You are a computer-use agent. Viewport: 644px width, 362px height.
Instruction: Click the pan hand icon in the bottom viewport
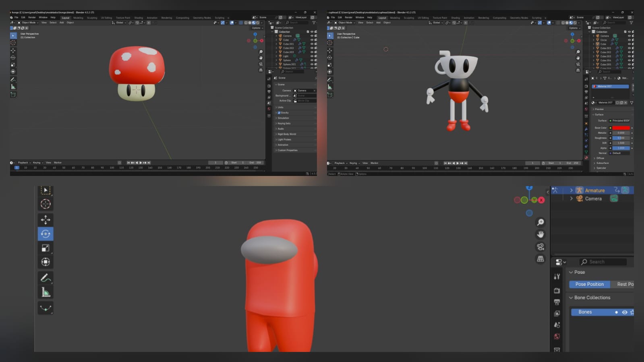tap(540, 234)
